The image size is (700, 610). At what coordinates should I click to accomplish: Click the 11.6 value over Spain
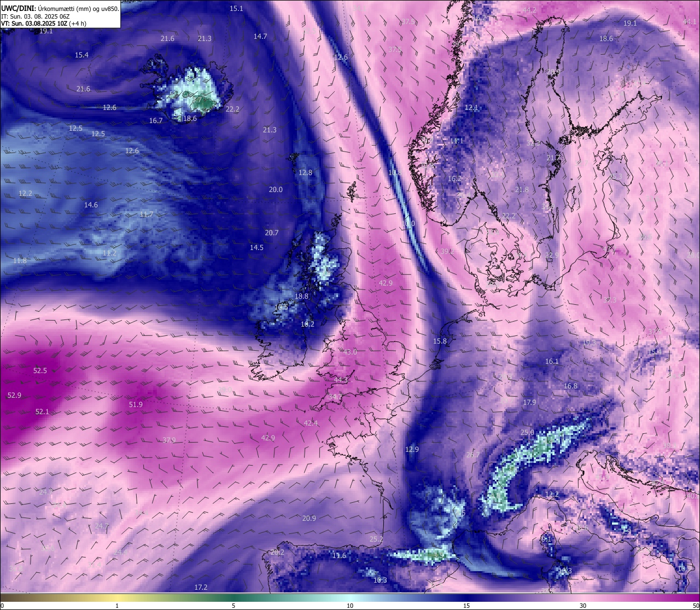click(x=339, y=555)
